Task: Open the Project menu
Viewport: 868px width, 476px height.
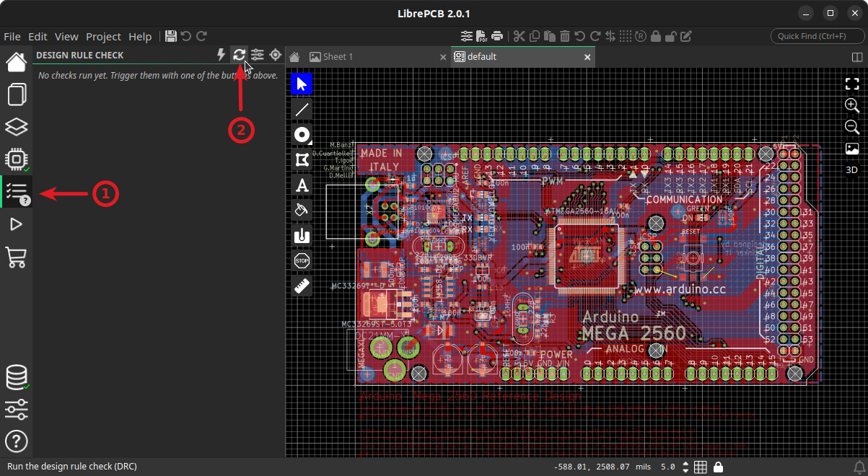Action: (x=104, y=36)
